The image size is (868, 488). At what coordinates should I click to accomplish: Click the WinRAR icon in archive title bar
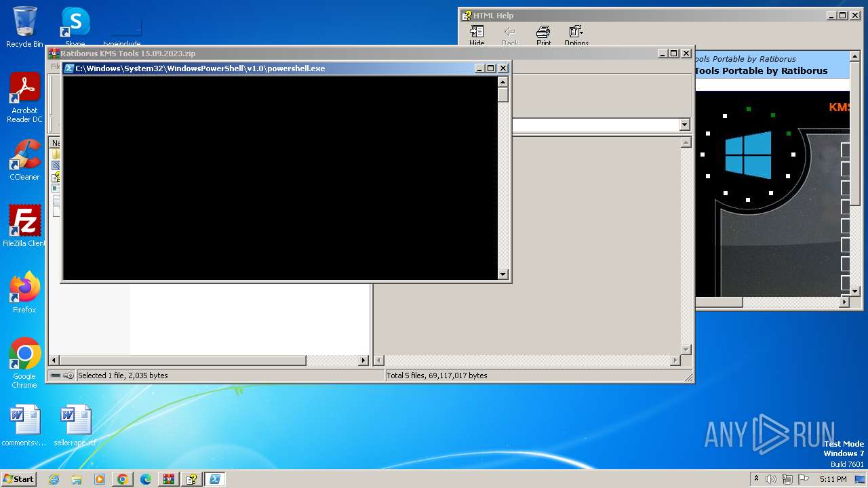(54, 54)
